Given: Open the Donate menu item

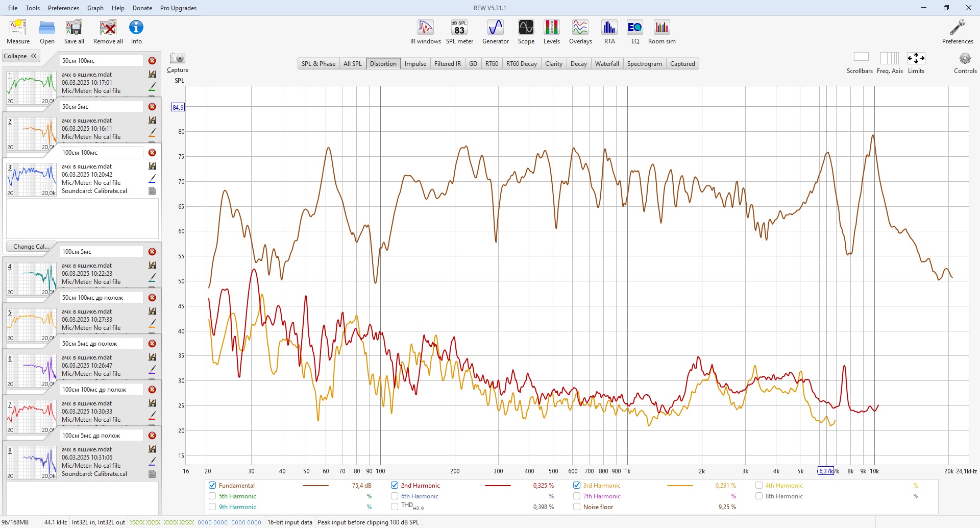Looking at the screenshot, I should [142, 8].
